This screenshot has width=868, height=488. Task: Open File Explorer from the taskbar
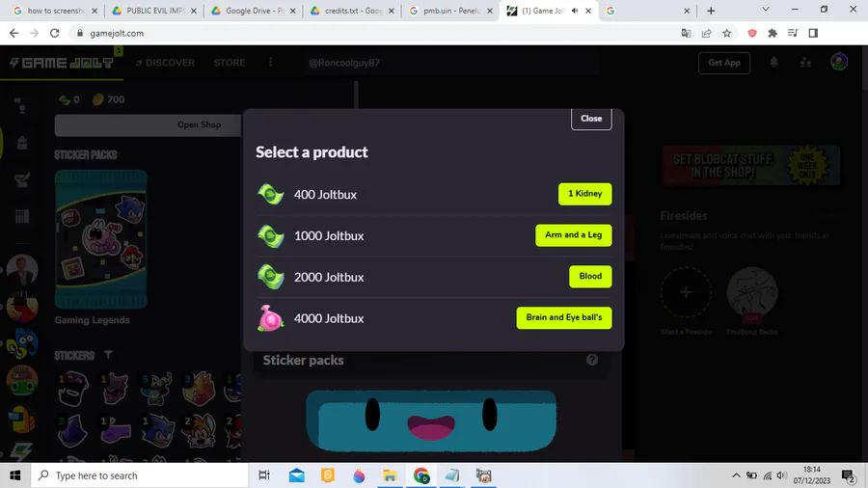tap(390, 475)
